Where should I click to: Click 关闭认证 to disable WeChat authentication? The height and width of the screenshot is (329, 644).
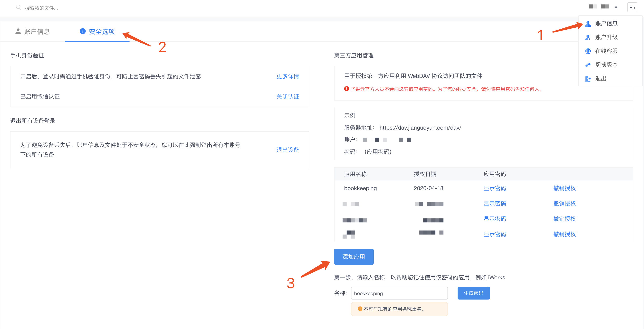tap(287, 96)
